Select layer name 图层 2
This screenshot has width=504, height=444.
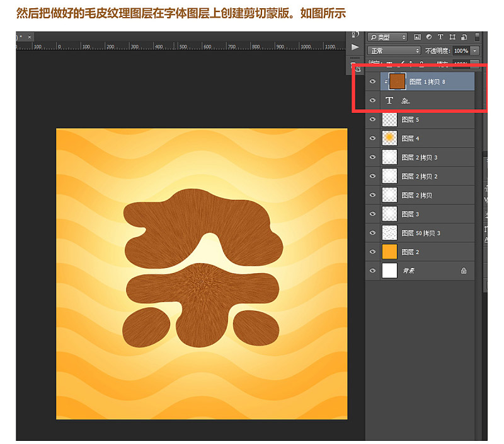coord(410,252)
